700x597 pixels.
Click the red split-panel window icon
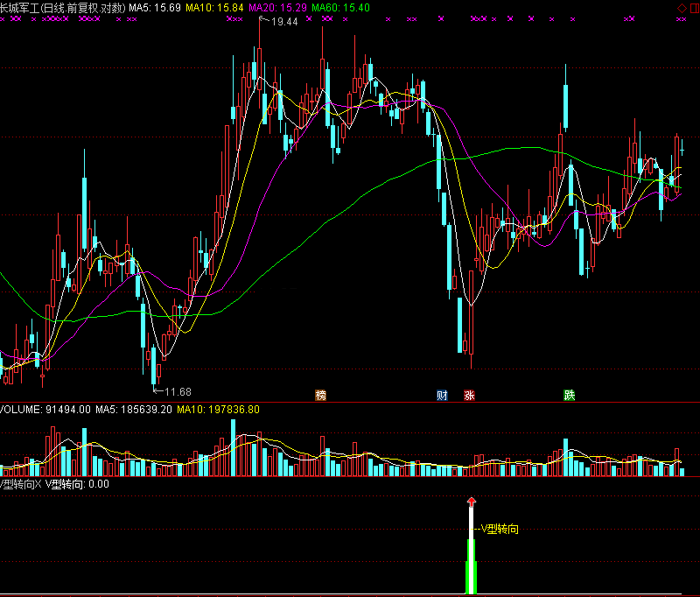[x=696, y=8]
